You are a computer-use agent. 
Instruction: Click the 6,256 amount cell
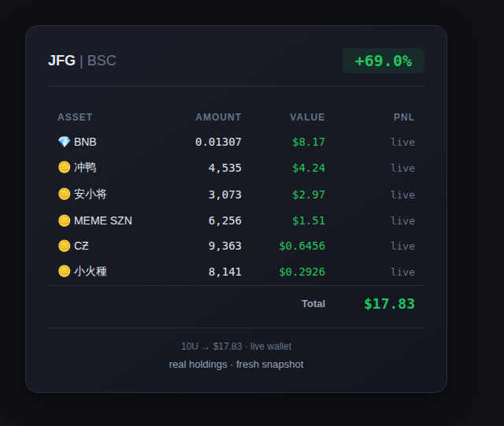pyautogui.click(x=225, y=220)
